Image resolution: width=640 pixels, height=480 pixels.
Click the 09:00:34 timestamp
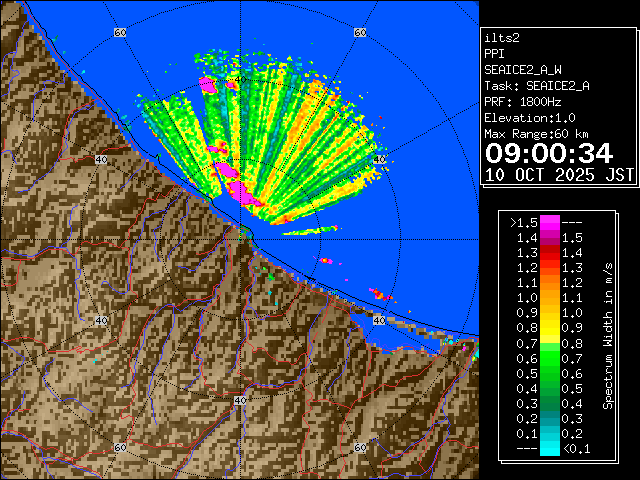(548, 153)
